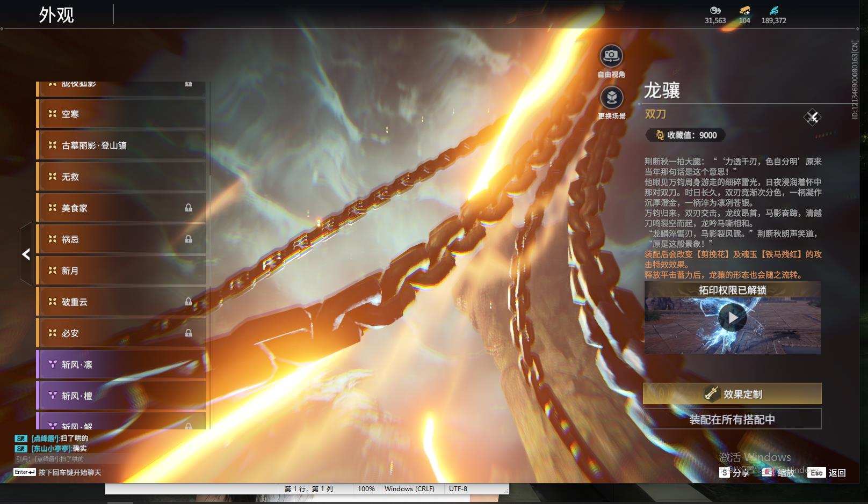Select the 空寒 skin entry

(x=121, y=114)
